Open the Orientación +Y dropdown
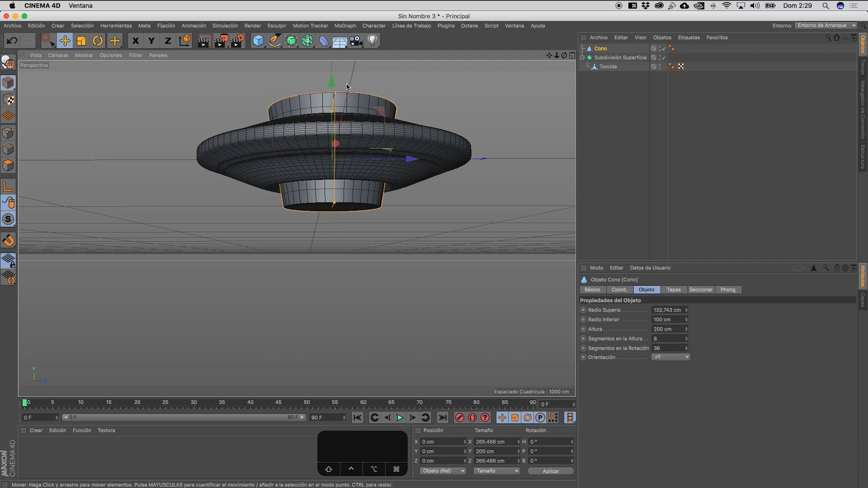 (671, 357)
